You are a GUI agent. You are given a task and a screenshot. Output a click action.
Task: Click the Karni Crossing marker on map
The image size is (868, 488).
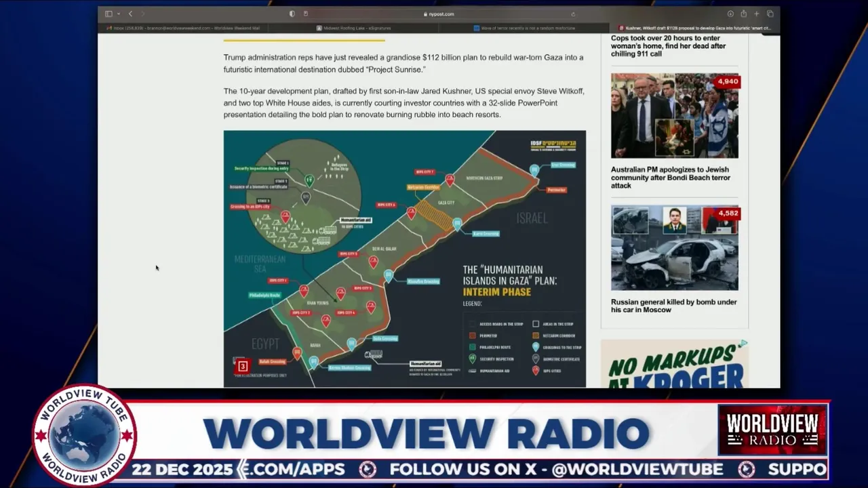click(x=457, y=224)
